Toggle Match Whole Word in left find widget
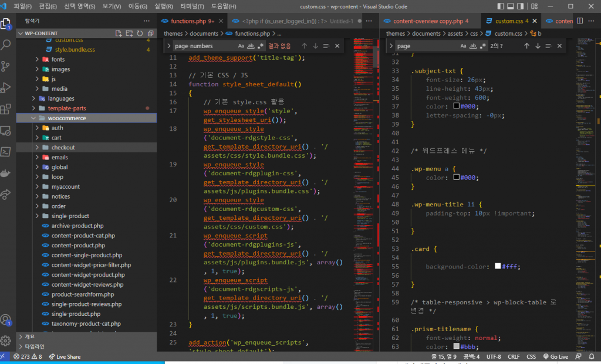 coord(251,46)
